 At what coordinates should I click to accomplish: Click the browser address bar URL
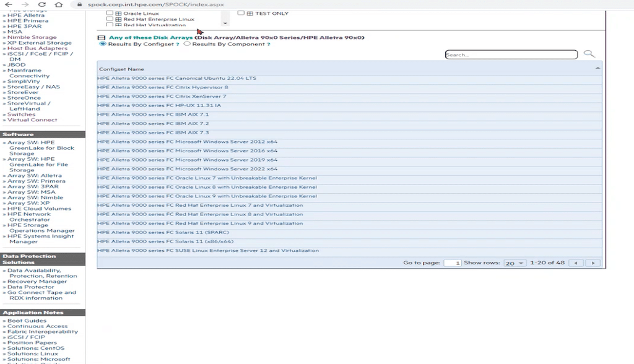point(155,4)
